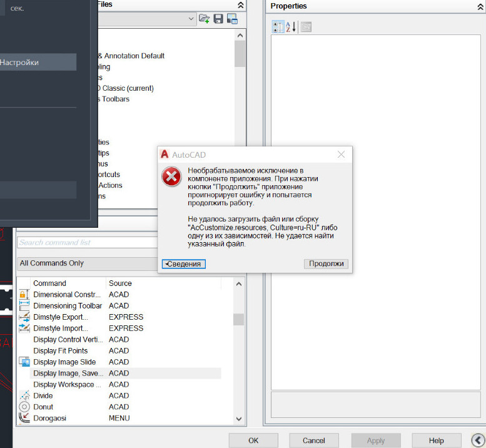Select the Toolbars tree item

[114, 99]
